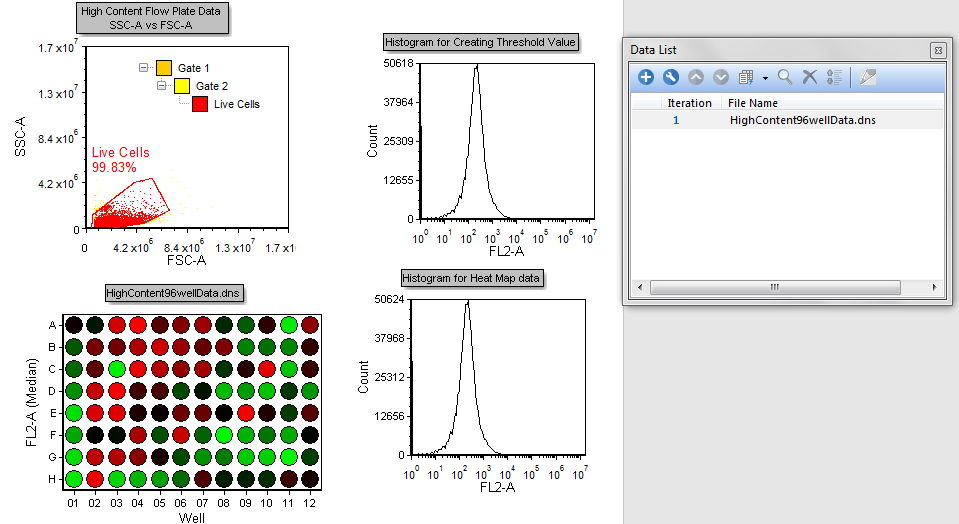Click the blue Add data file icon
Viewport: 959px width, 524px height.
tap(646, 77)
